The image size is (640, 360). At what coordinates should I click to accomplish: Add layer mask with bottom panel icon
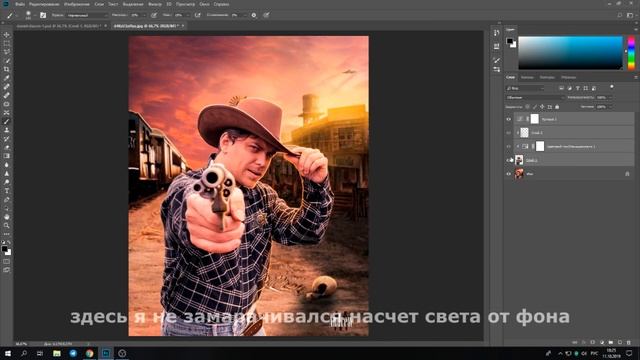(x=593, y=342)
